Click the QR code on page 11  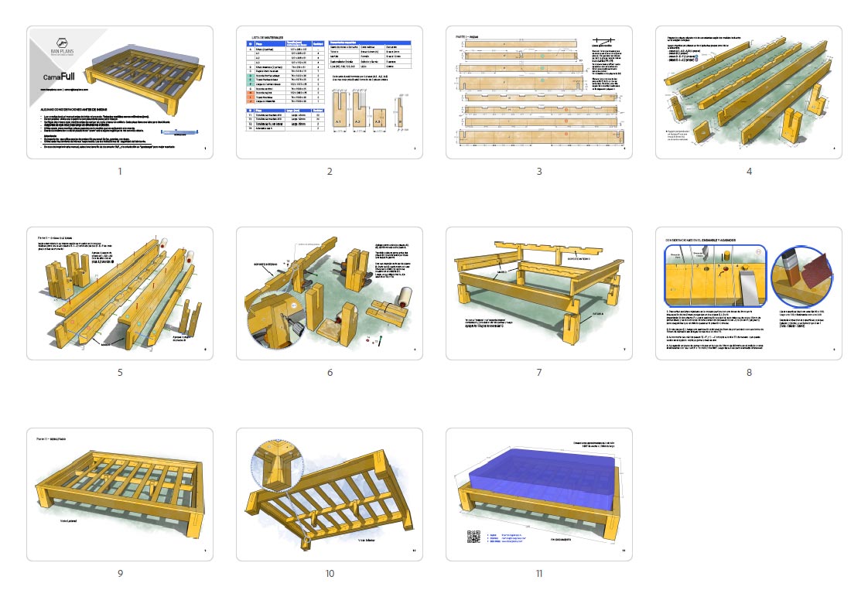pyautogui.click(x=473, y=537)
